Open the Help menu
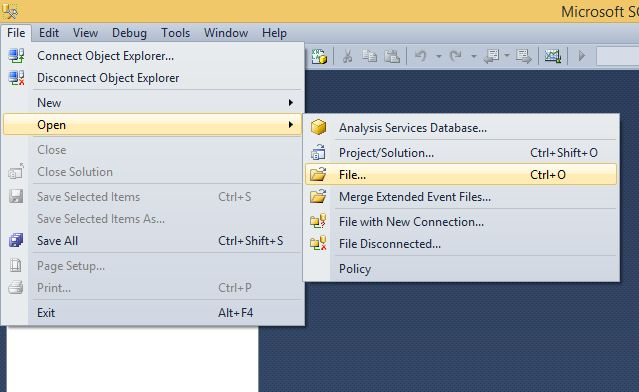Screen dimensions: 639x392 click(x=274, y=33)
